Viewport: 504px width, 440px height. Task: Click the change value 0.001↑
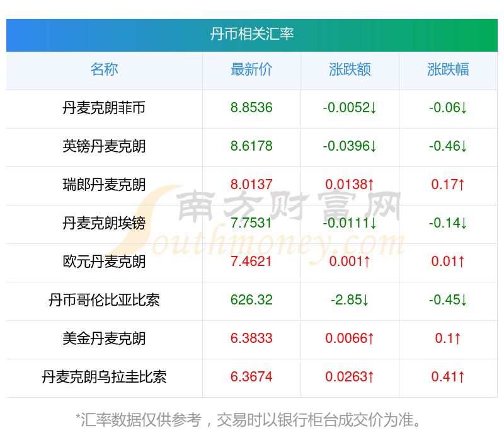(x=350, y=262)
